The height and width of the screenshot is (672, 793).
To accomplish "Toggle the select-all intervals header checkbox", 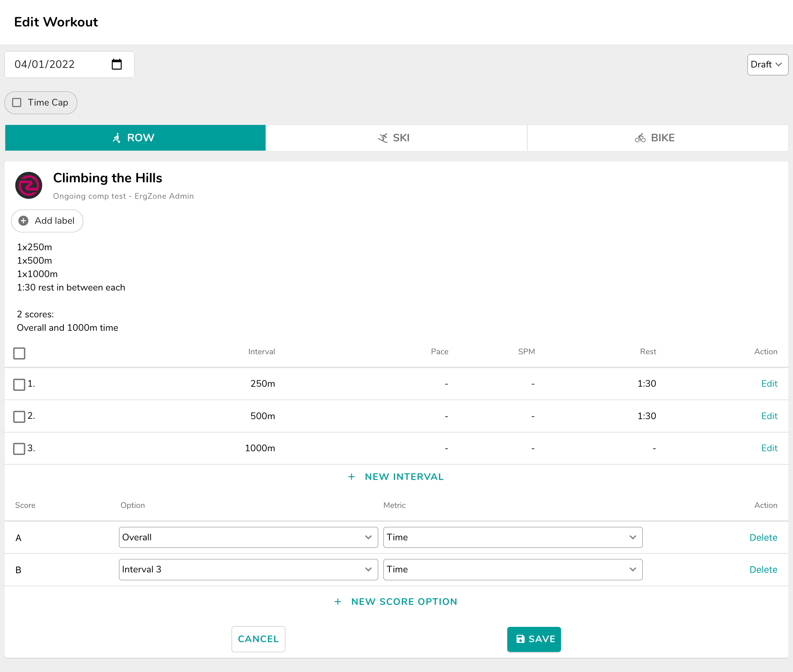I will coord(19,353).
